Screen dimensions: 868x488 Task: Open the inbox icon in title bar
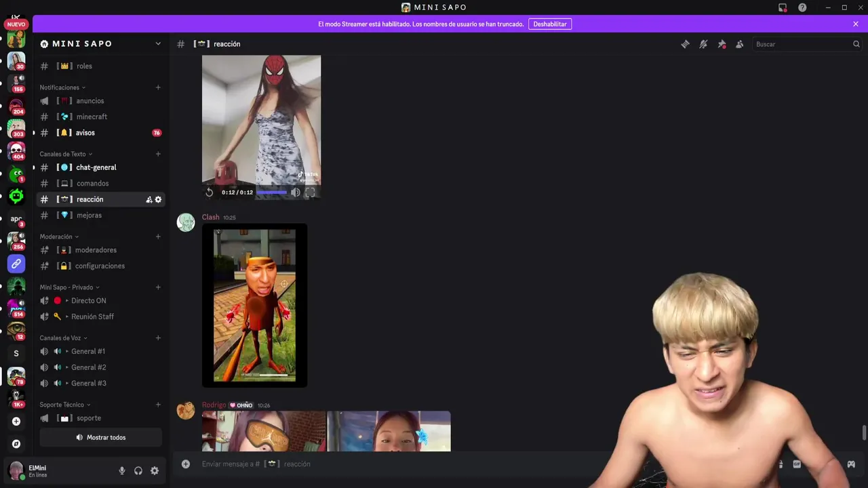pyautogui.click(x=783, y=7)
